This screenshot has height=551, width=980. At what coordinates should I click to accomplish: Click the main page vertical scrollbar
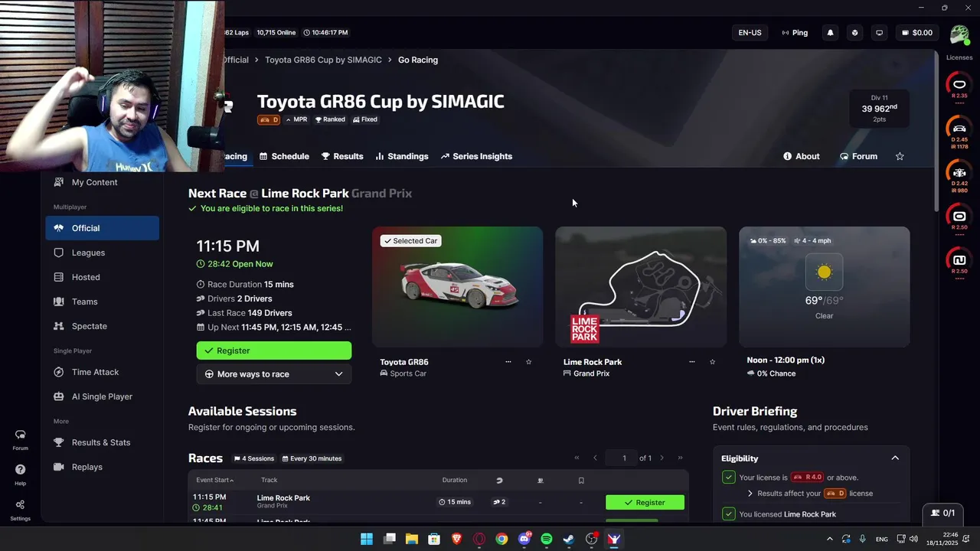[936, 132]
